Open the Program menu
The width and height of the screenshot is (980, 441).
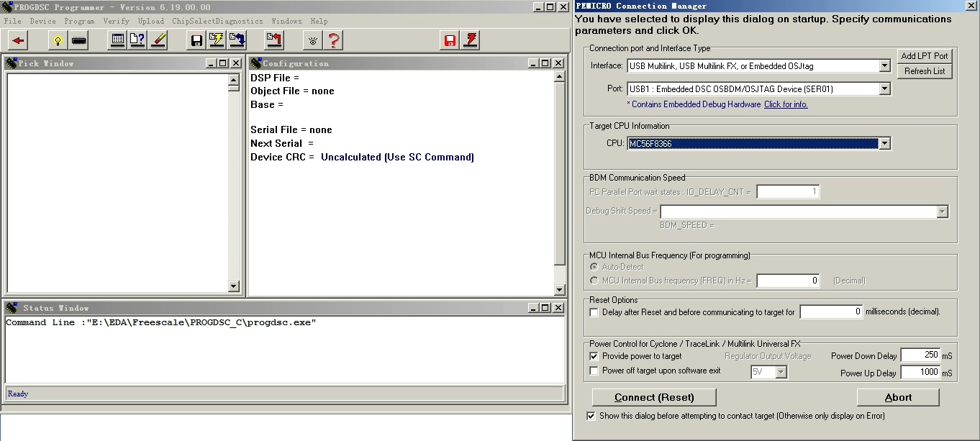[79, 21]
